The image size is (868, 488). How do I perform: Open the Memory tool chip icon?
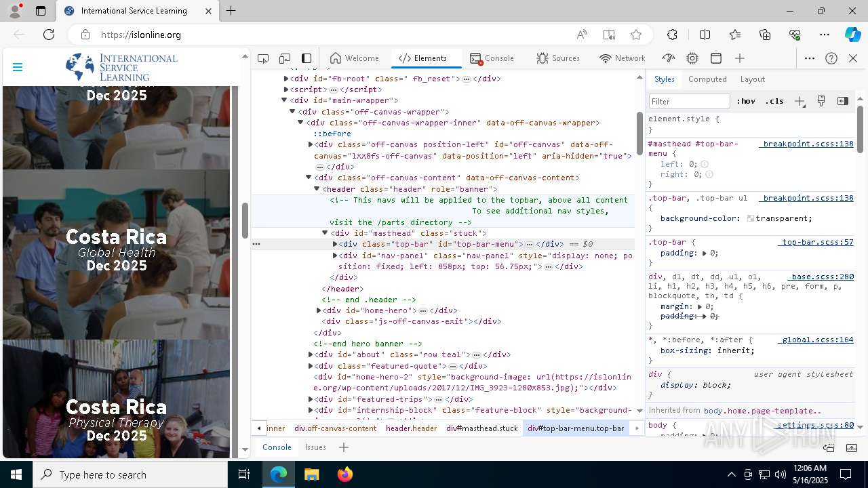[x=692, y=58]
